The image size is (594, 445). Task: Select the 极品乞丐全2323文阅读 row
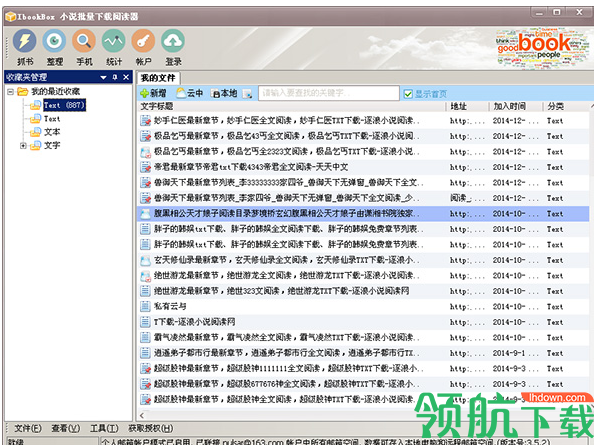[x=363, y=152]
